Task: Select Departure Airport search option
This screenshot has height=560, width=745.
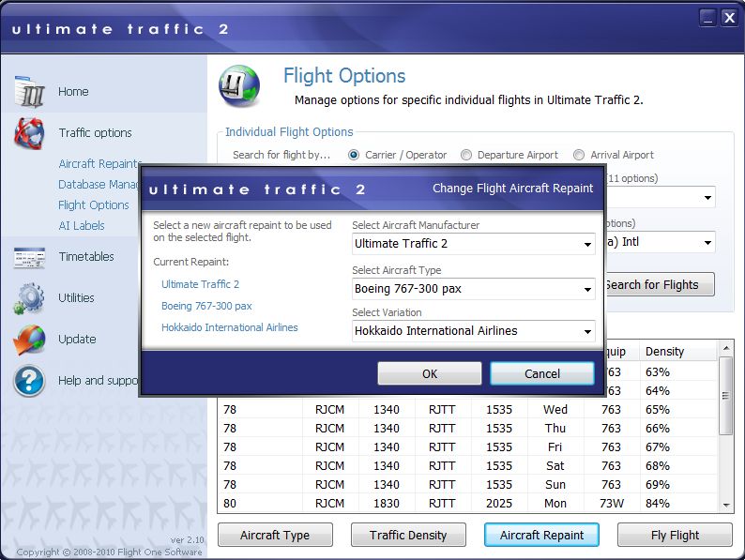Action: (466, 155)
